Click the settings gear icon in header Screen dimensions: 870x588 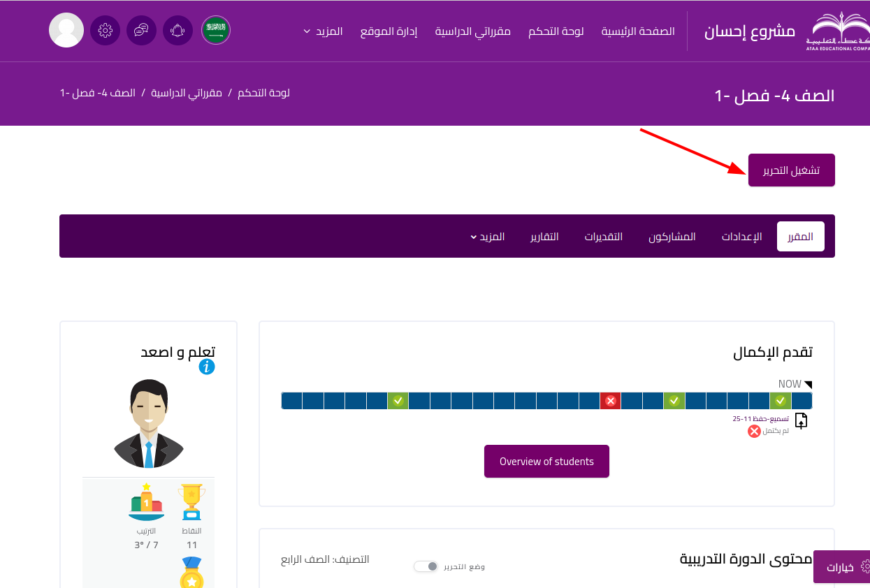106,31
